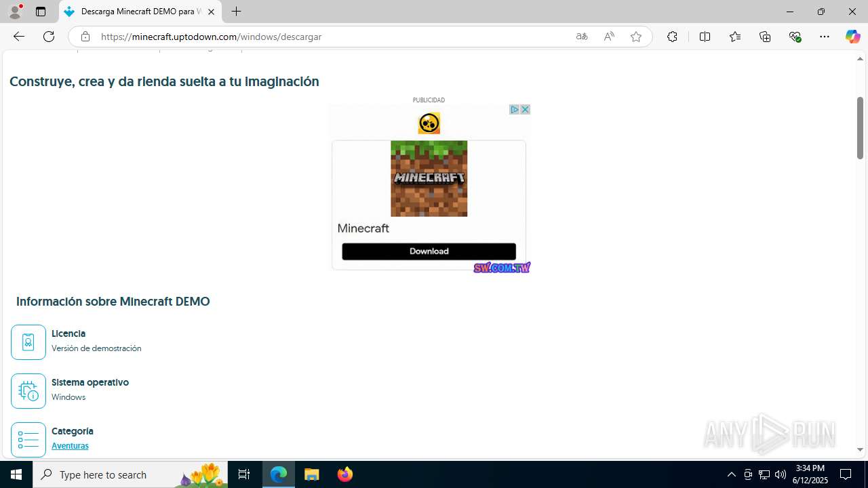The width and height of the screenshot is (868, 488).
Task: Click the Sistema operativo icon
Action: (28, 390)
